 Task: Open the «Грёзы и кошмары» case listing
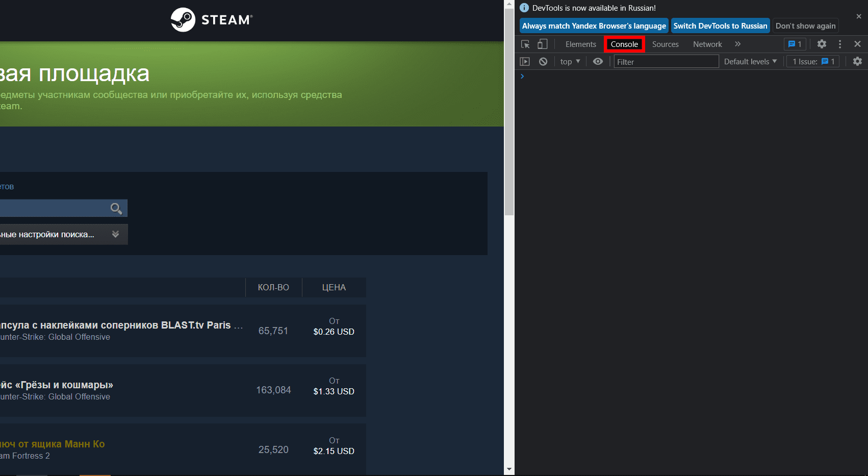point(57,385)
